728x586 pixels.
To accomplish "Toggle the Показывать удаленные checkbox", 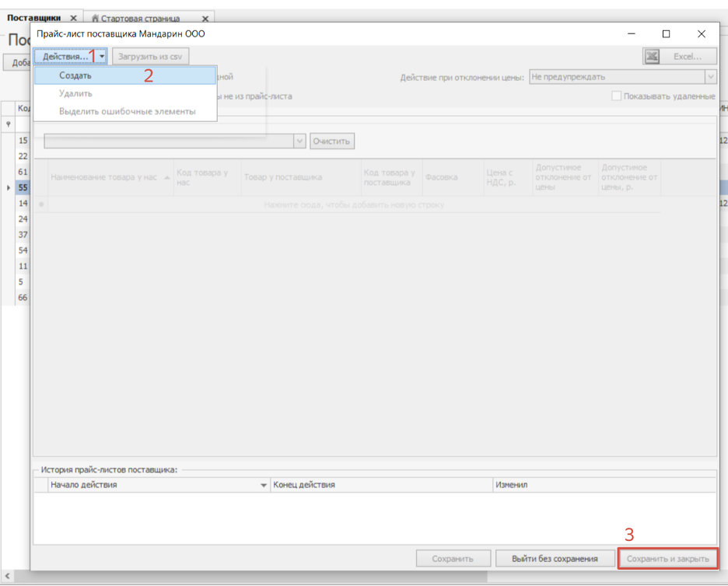I will click(616, 96).
